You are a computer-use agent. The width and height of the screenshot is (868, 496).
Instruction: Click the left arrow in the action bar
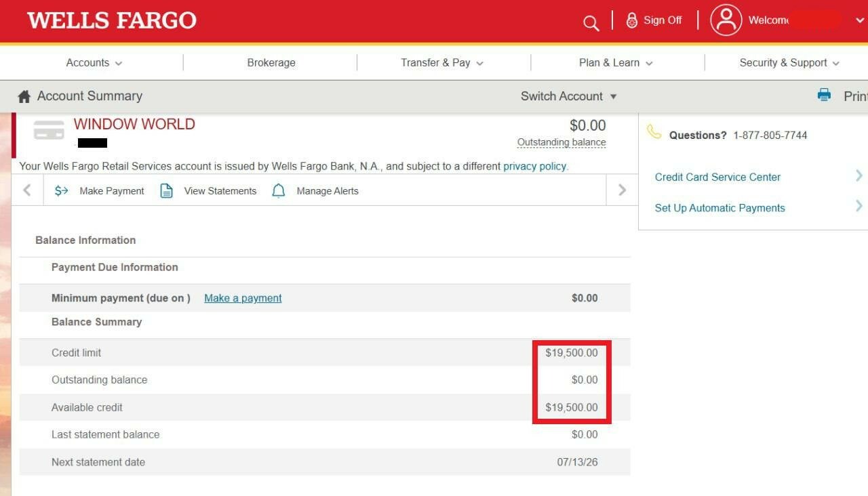(x=27, y=190)
